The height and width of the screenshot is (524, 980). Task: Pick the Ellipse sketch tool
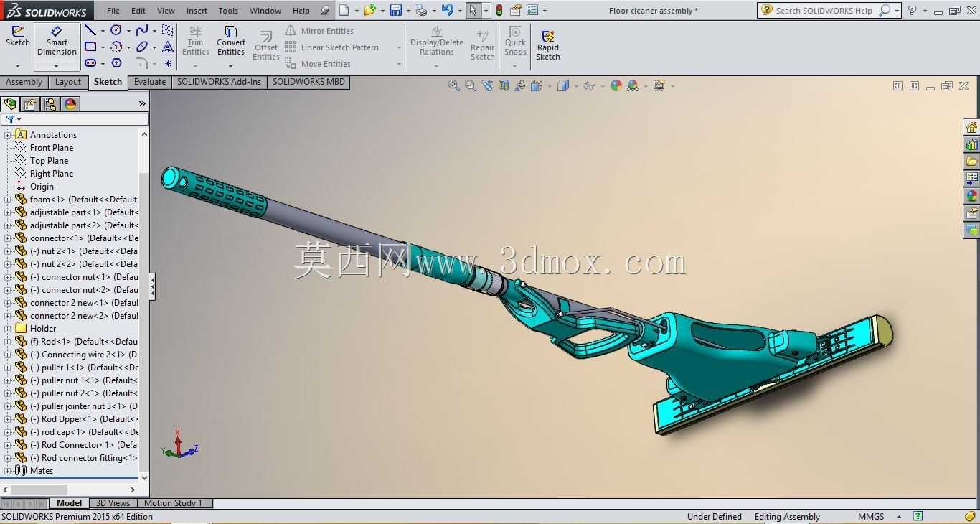[142, 47]
